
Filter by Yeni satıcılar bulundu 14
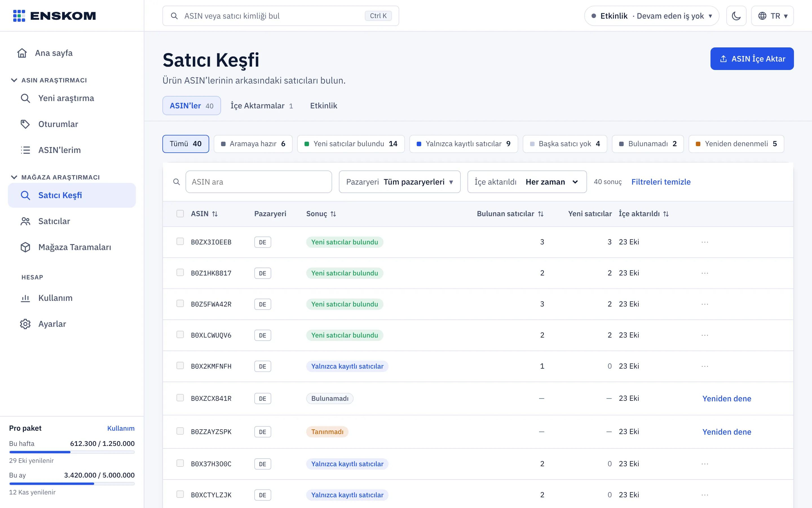(351, 144)
